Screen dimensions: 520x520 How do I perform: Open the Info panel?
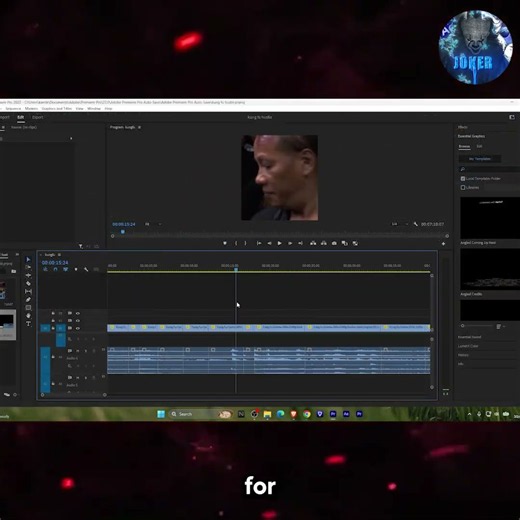coord(460,364)
